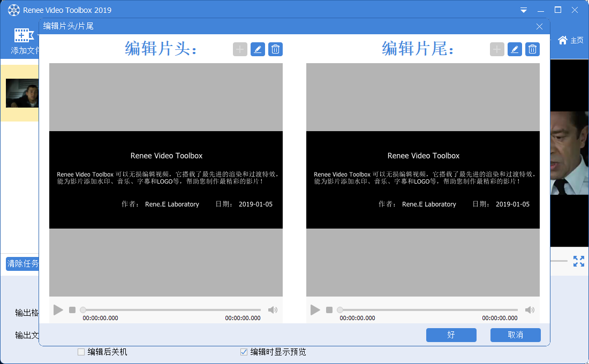589x364 pixels.
Task: Mute the 片尾 preview volume
Action: [x=530, y=310]
